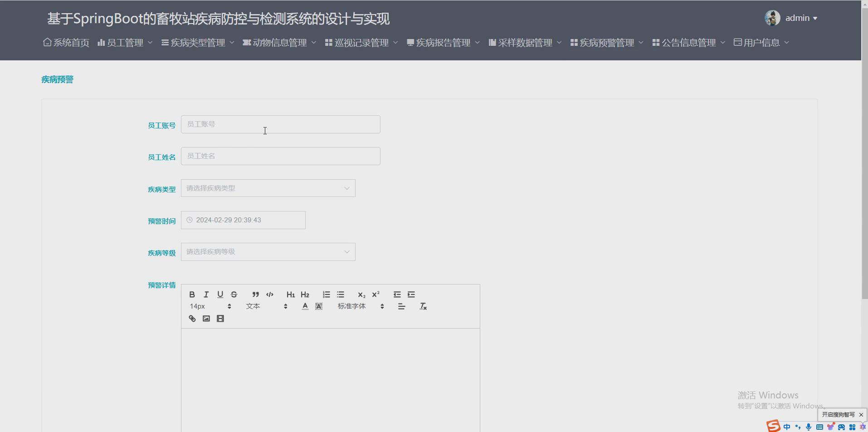The width and height of the screenshot is (868, 432).
Task: Insert an ordered list
Action: point(326,294)
